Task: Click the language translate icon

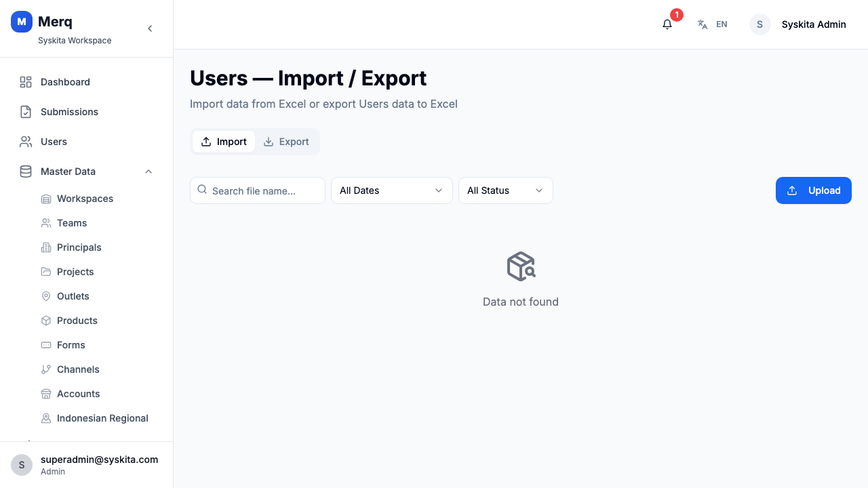Action: (x=703, y=24)
